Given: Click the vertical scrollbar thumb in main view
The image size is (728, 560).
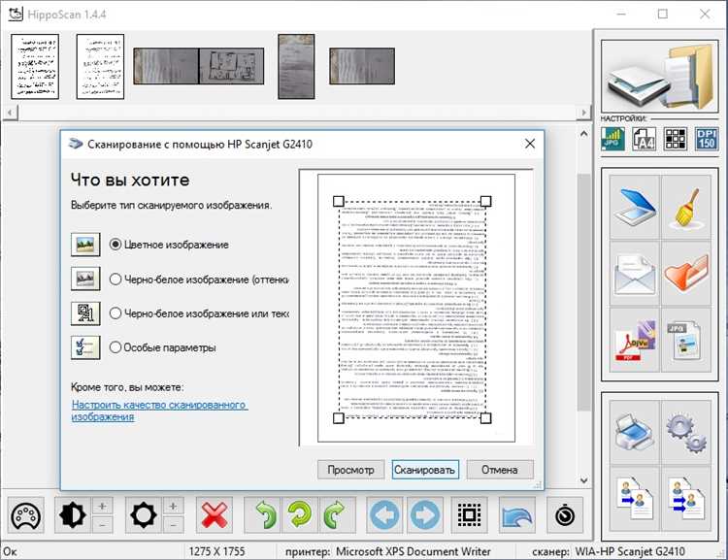Looking at the screenshot, I should tap(583, 292).
